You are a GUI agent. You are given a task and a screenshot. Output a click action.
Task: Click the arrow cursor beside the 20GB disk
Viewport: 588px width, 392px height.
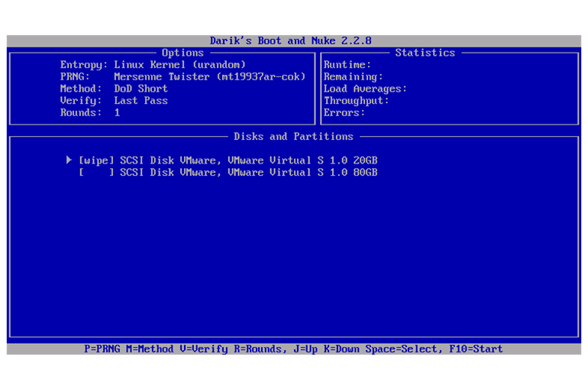point(69,160)
